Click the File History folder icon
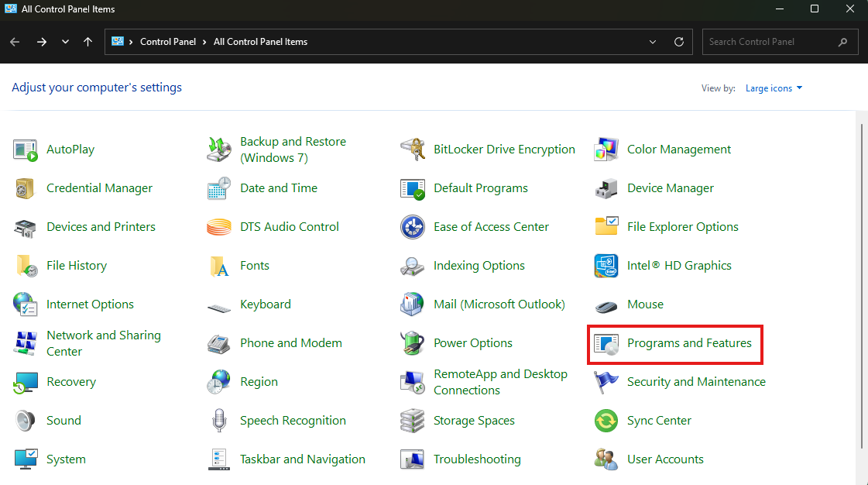Image resolution: width=868 pixels, height=485 pixels. coord(25,266)
